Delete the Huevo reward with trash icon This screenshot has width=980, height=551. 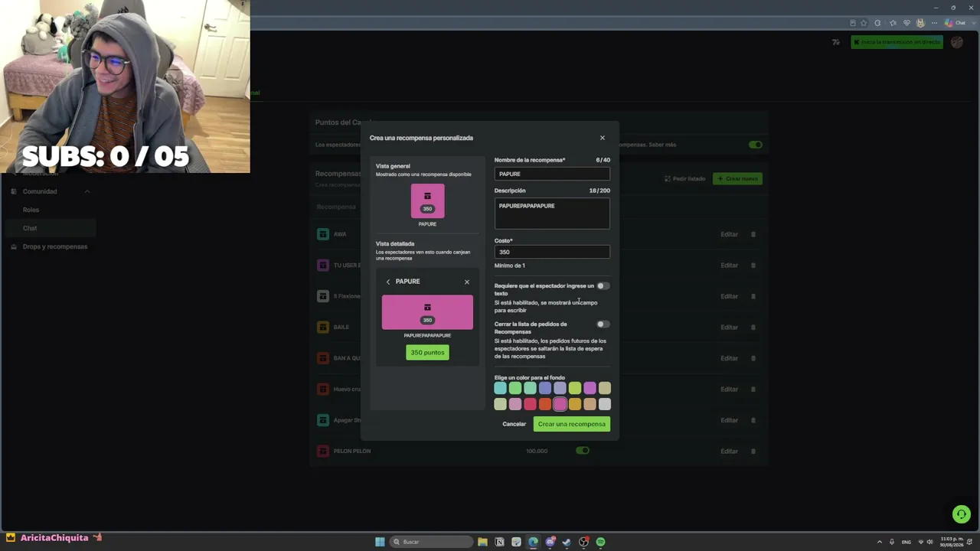pyautogui.click(x=753, y=389)
